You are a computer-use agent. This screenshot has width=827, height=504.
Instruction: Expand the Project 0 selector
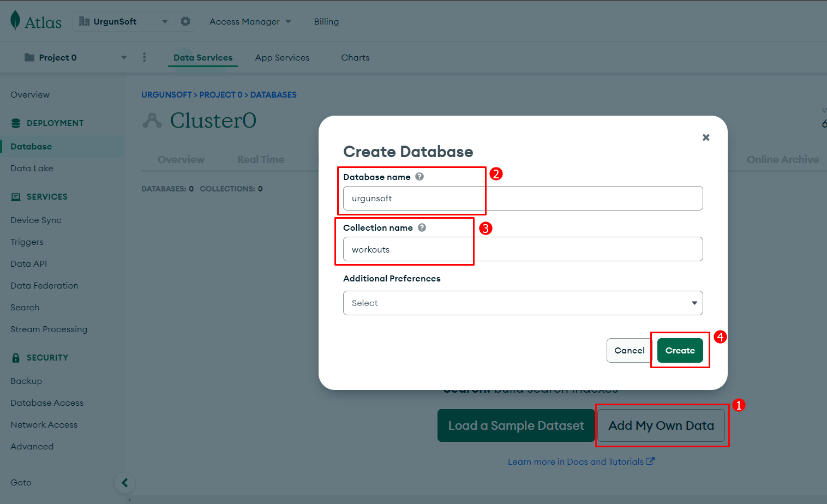(124, 58)
